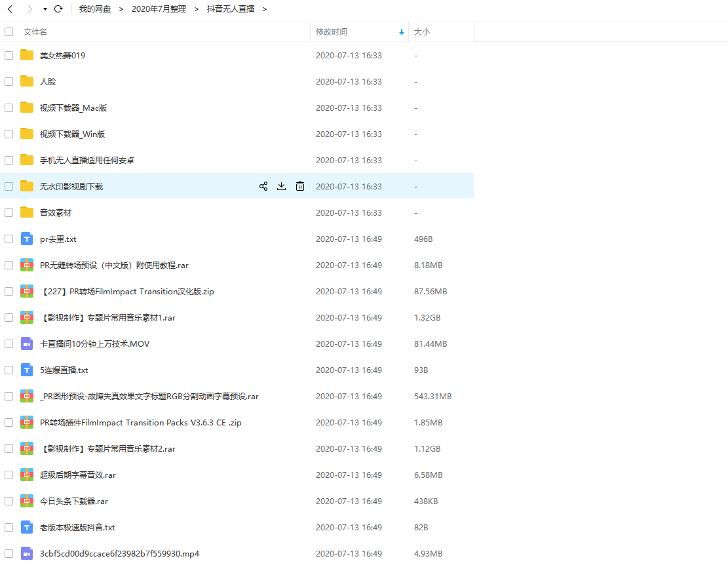Click the 卡直播间10分钟上万技术.MOV video icon
This screenshot has width=728, height=569.
coord(27,343)
